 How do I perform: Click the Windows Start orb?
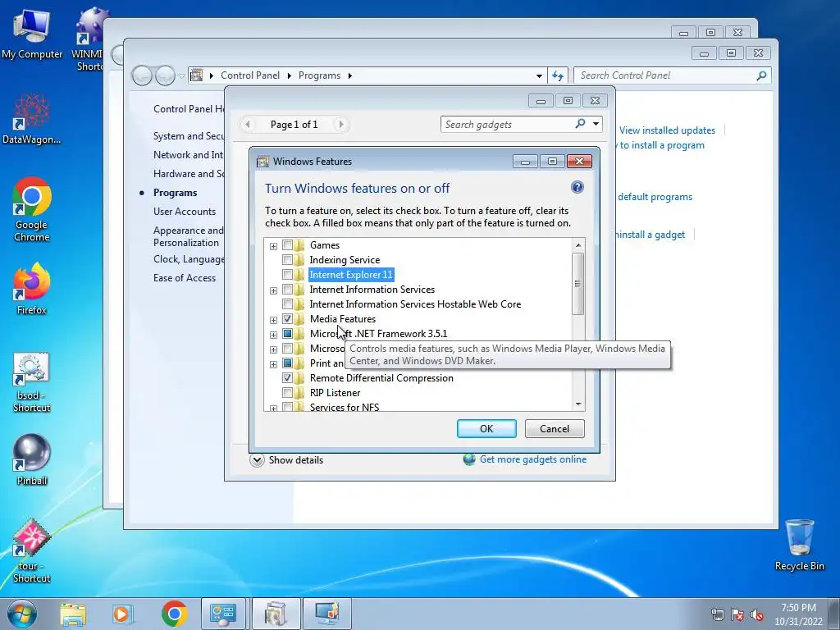(21, 614)
